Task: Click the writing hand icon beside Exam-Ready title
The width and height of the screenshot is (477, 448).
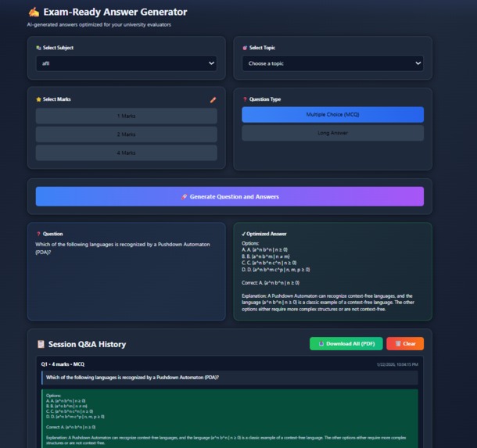Action: pos(34,12)
